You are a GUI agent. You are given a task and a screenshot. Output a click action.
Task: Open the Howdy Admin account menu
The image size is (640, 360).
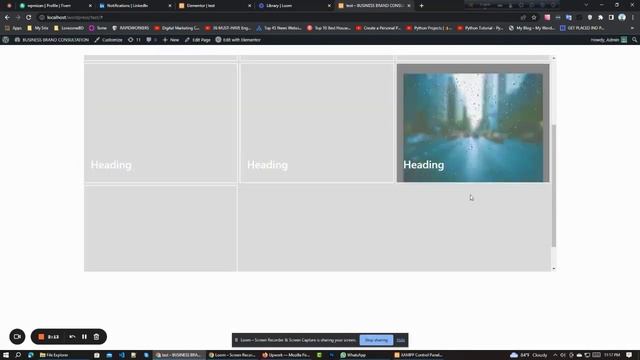coord(609,40)
